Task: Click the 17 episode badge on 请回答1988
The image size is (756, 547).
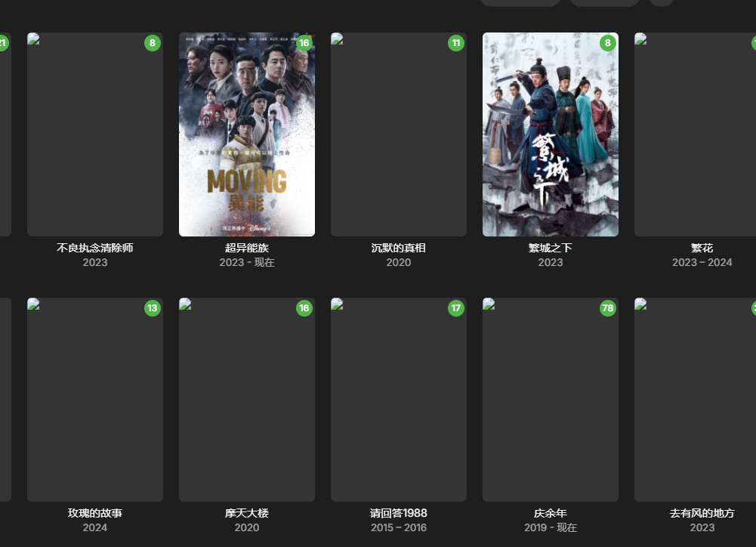Action: [x=456, y=308]
